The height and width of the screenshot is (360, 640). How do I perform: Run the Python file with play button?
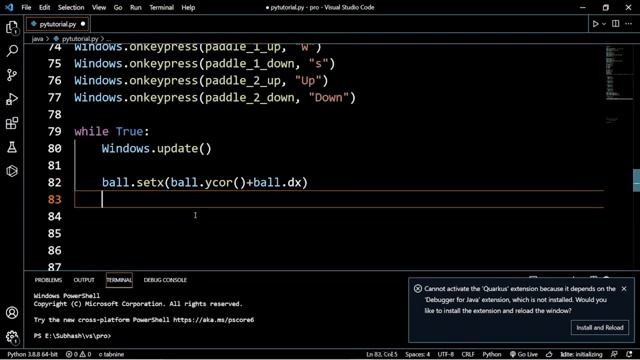(x=595, y=24)
